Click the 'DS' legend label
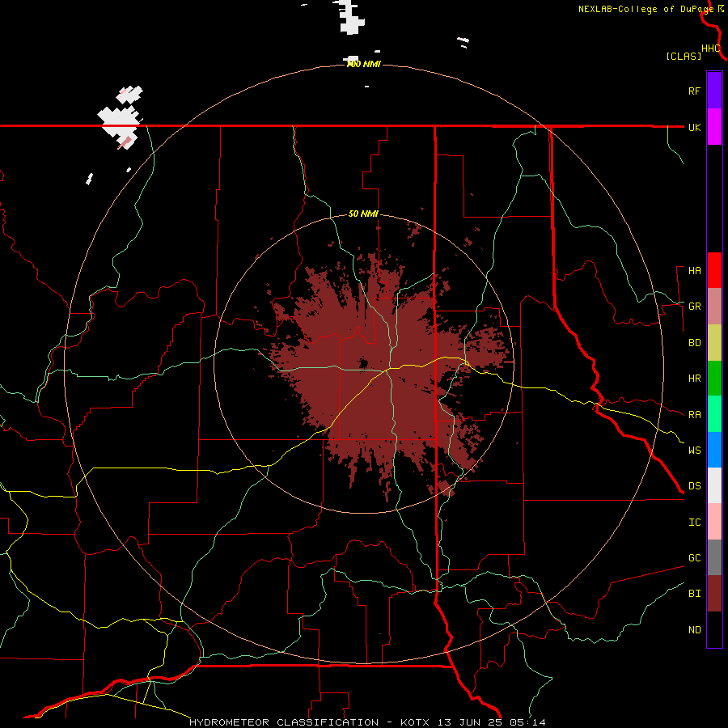This screenshot has width=728, height=728. pyautogui.click(x=694, y=486)
